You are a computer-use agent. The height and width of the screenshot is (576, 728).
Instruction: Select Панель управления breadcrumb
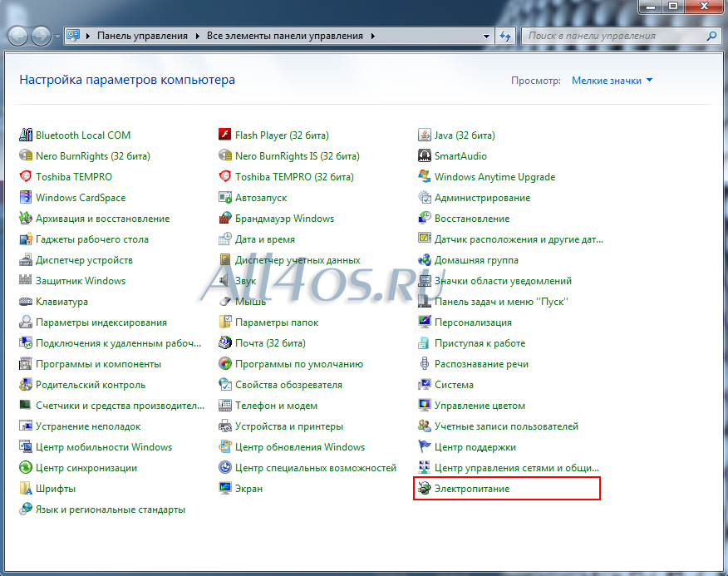click(143, 36)
